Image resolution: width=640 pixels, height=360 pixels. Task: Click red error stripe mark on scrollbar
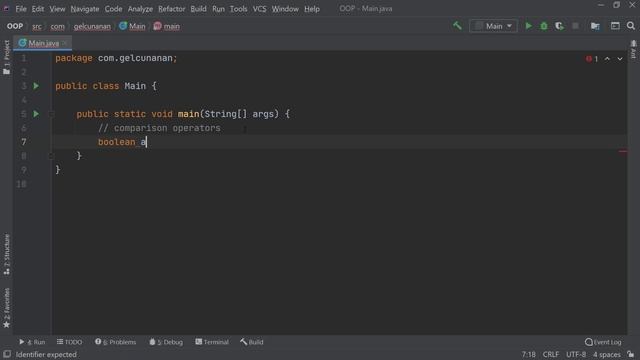tap(622, 152)
